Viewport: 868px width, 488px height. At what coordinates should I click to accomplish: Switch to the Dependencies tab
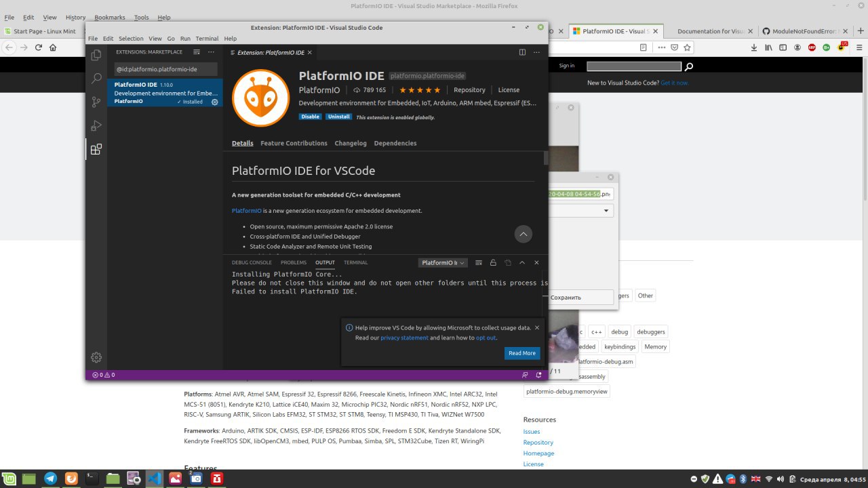pos(395,143)
